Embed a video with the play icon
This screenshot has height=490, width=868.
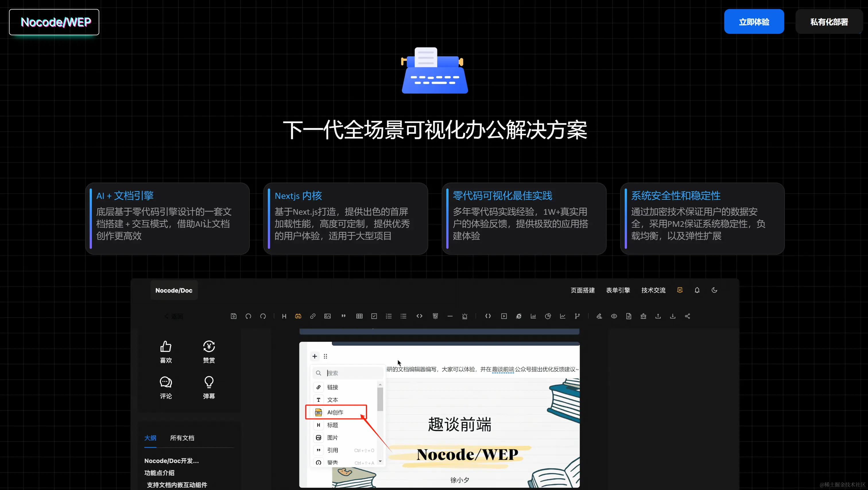504,316
